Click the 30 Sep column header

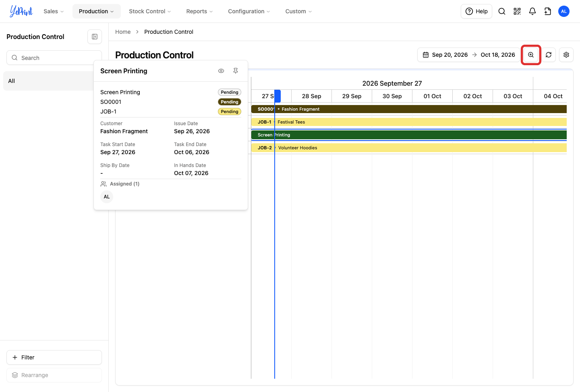coord(392,96)
